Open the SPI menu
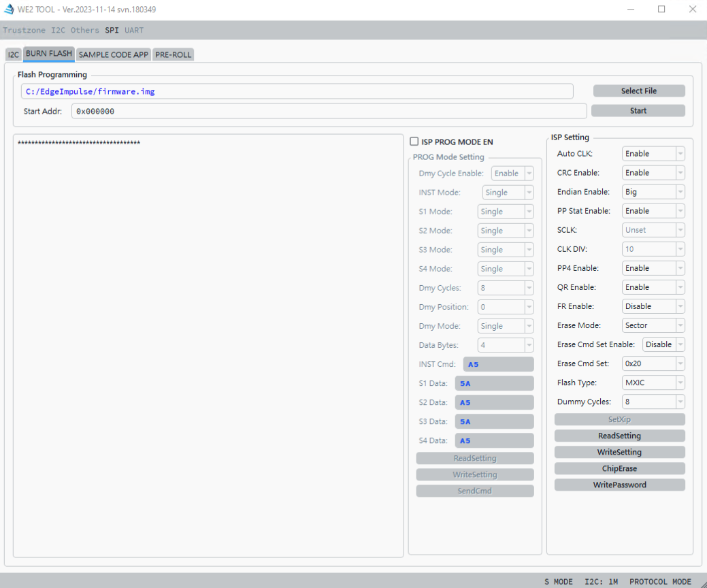Viewport: 707px width, 588px height. coord(112,30)
